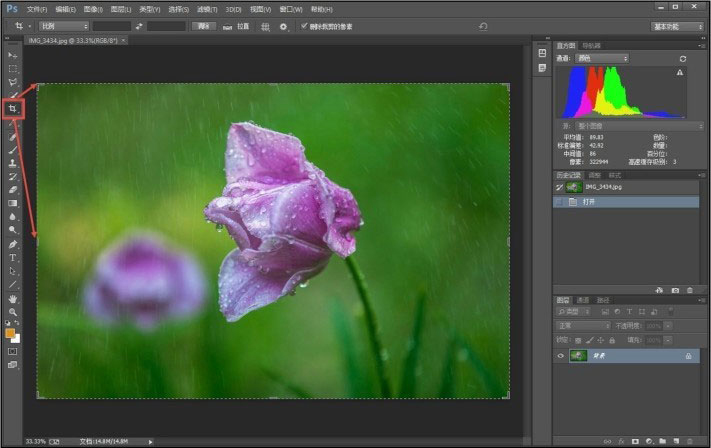Open the histogram channel dropdown
Screen dimensions: 711x448
(603, 59)
